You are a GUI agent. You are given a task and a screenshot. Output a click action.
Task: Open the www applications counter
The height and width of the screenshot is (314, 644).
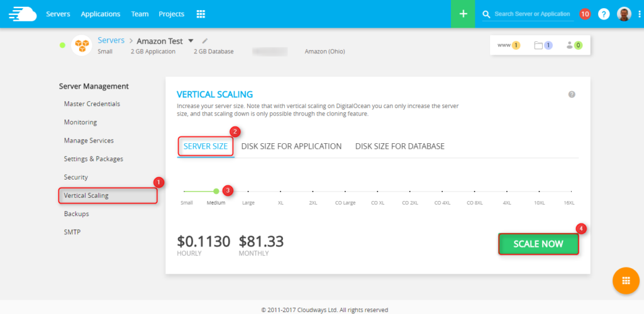tap(508, 45)
